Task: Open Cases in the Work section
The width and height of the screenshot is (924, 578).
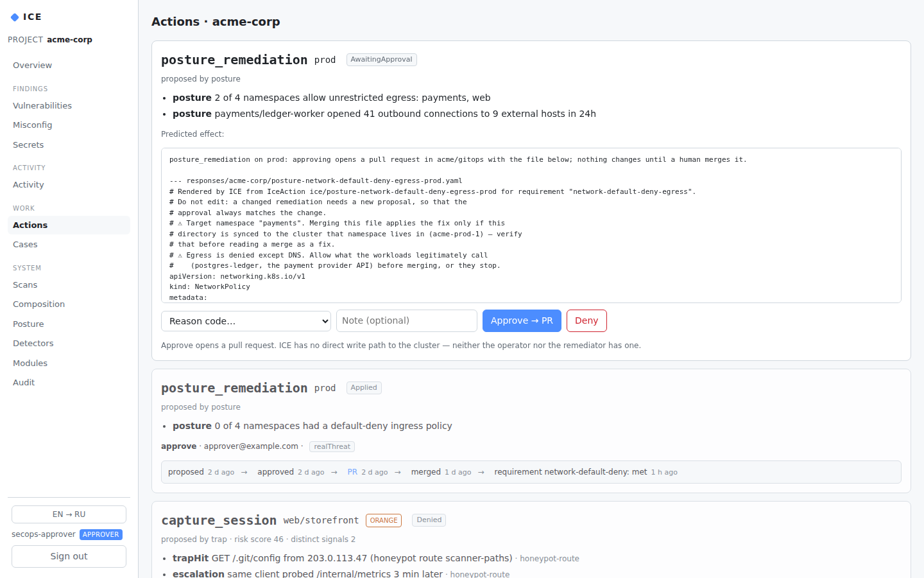Action: coord(69,245)
